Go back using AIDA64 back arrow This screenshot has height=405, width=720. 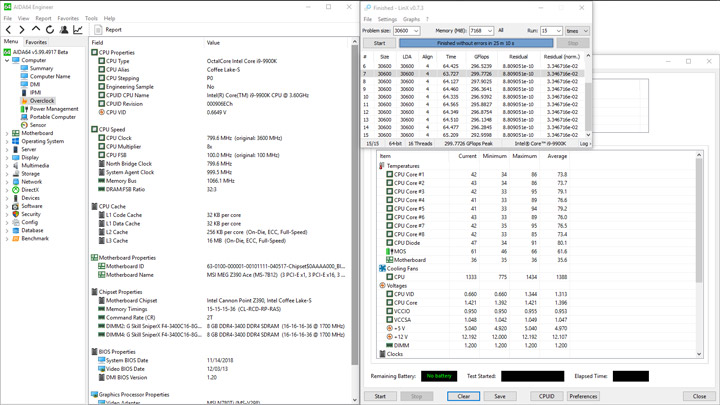coord(8,30)
